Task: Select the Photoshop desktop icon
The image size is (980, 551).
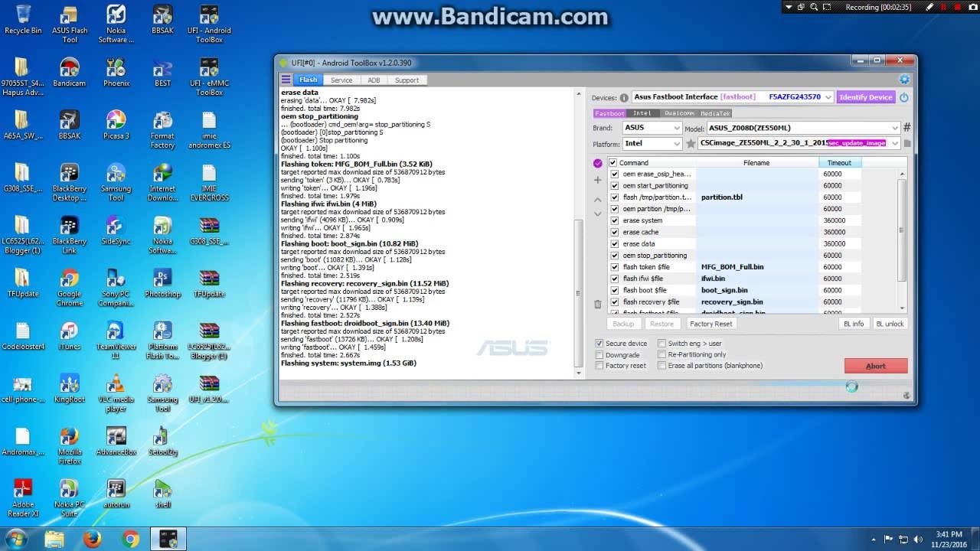Action: [x=162, y=283]
